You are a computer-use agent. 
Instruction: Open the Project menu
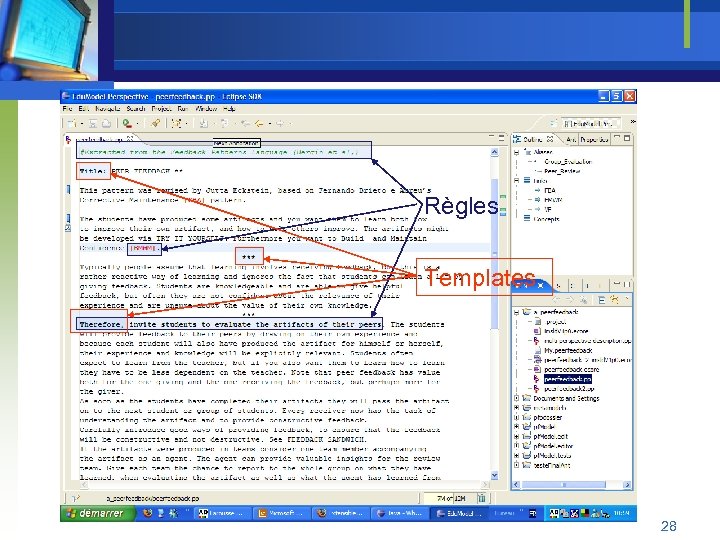pyautogui.click(x=161, y=109)
